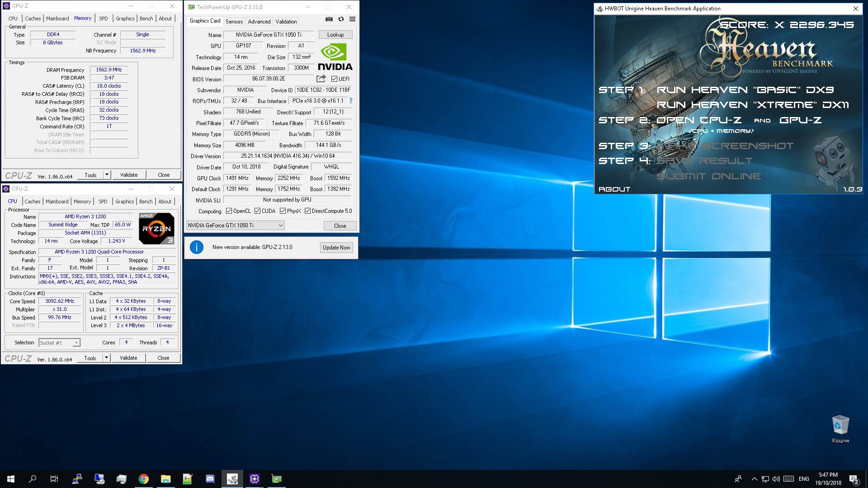Toggle the CUDA checkbox
The height and width of the screenshot is (488, 868).
point(257,211)
